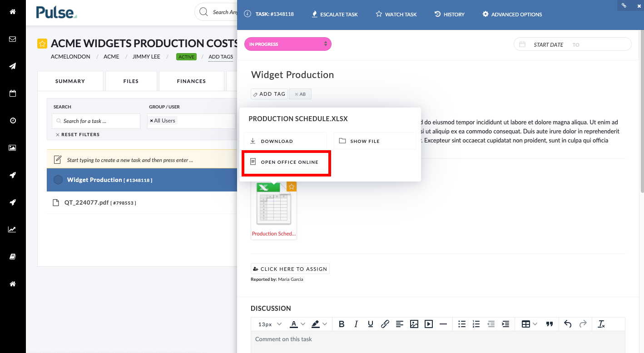Click Add Tag under Widget Production
Screen dimensions: 644x353
click(x=269, y=94)
